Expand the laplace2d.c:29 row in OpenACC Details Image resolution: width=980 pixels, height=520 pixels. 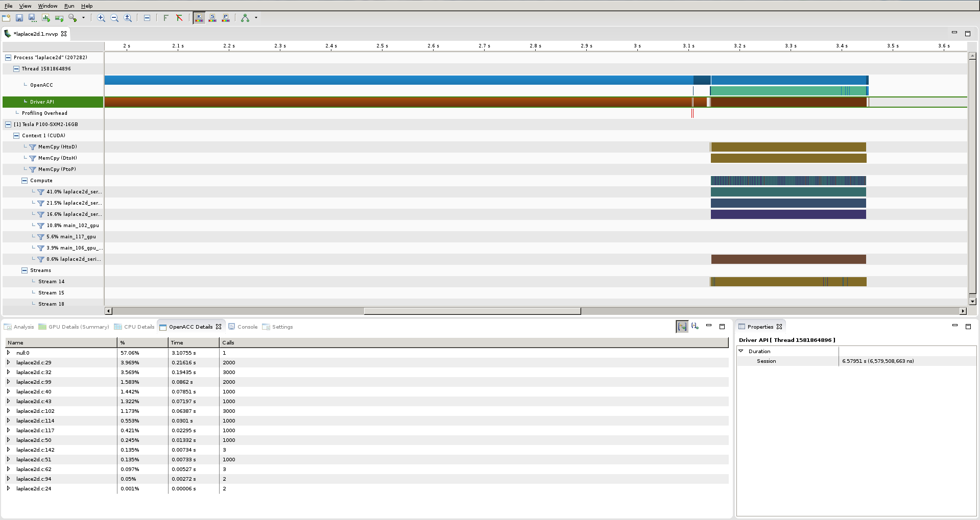(x=8, y=362)
